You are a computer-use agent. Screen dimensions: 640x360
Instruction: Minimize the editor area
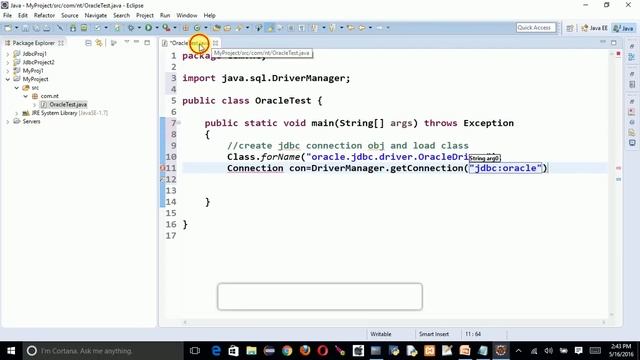603,42
